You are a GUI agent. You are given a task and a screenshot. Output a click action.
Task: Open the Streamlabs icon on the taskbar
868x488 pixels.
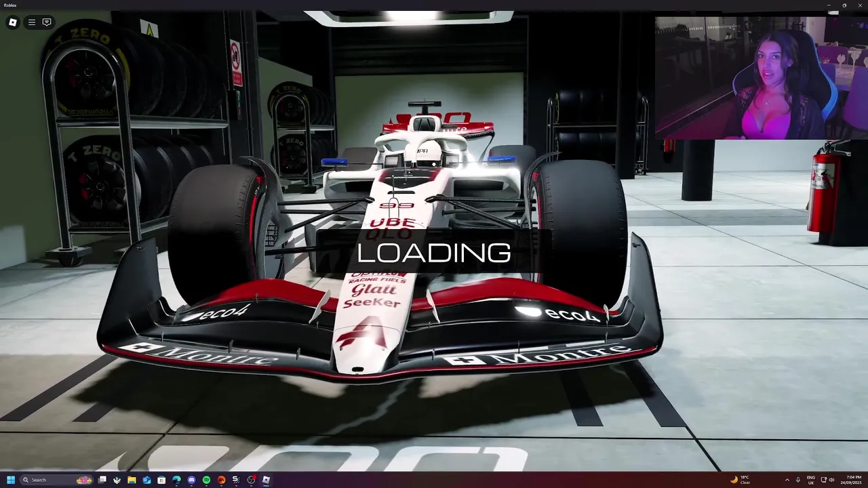236,480
